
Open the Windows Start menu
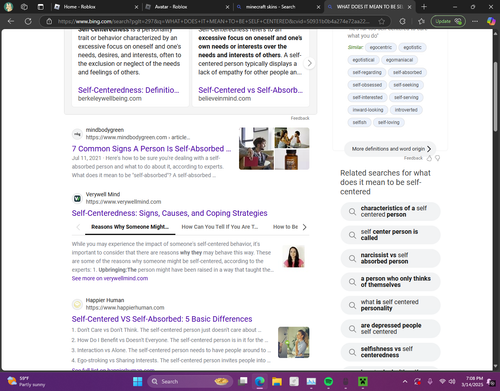tap(137, 381)
